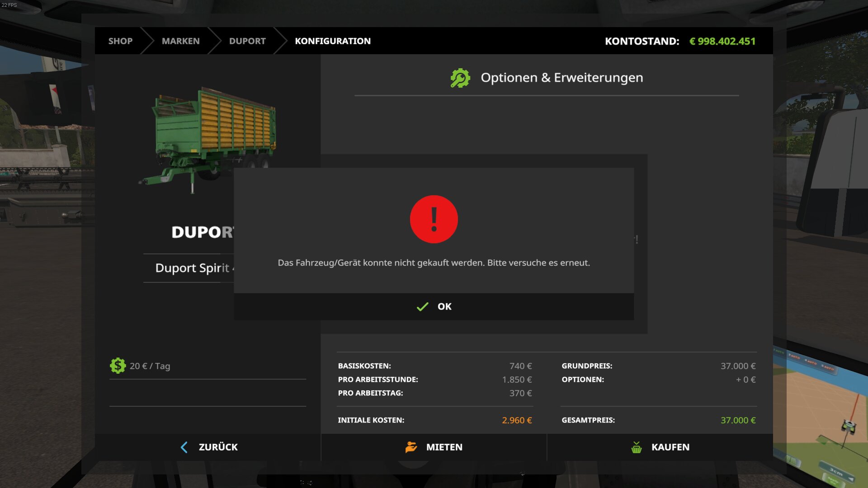Image resolution: width=868 pixels, height=488 pixels.
Task: Select the KONFIGURATION breadcrumb
Action: click(x=332, y=41)
